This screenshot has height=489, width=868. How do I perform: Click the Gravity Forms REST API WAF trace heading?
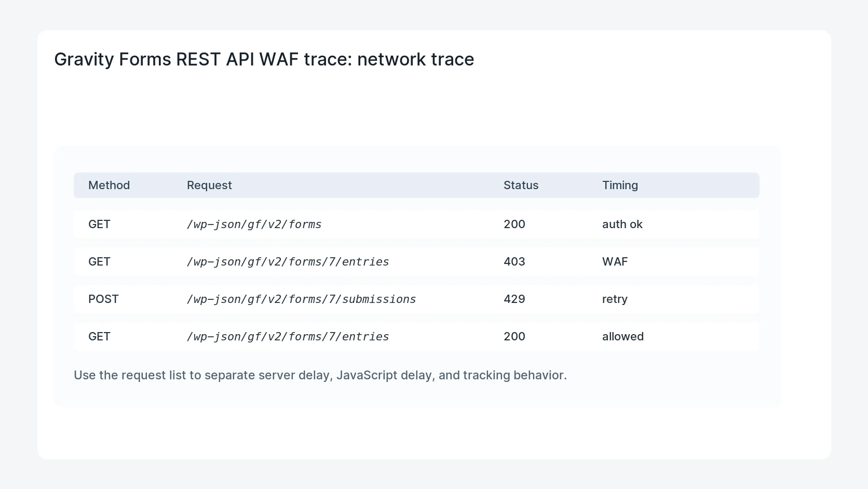(x=264, y=59)
